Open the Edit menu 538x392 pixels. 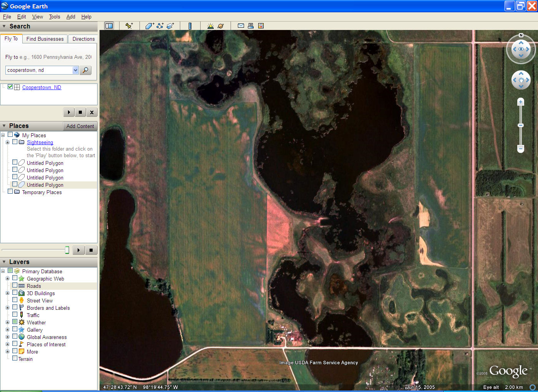(x=22, y=17)
